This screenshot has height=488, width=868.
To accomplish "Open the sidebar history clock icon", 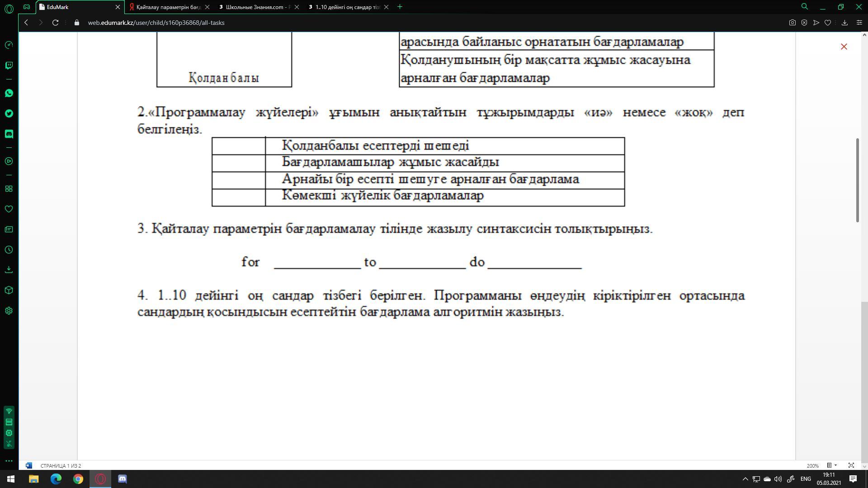I will tap(9, 250).
